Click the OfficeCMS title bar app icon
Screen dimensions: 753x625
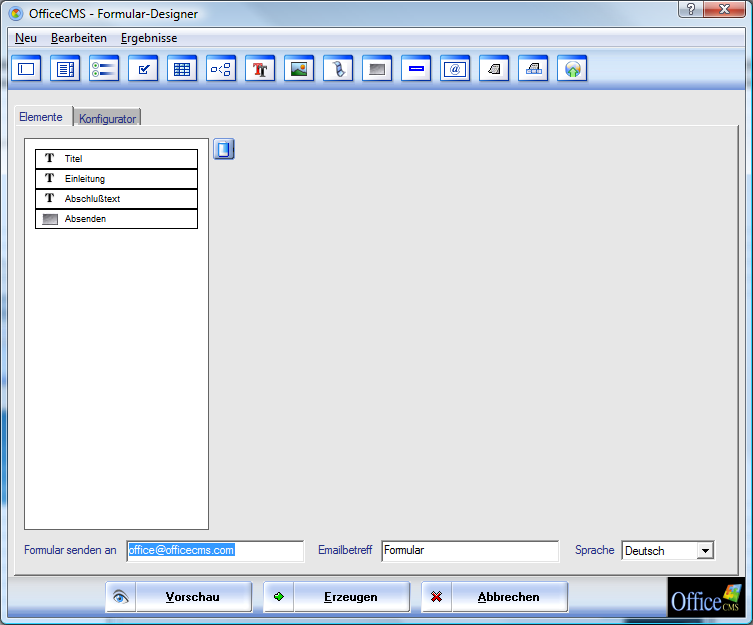16,14
